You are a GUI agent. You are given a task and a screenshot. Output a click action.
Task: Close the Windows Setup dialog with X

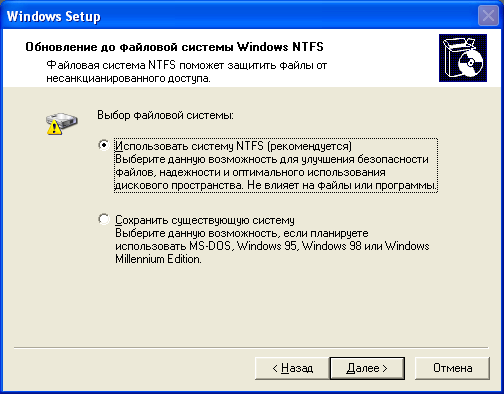pos(488,16)
